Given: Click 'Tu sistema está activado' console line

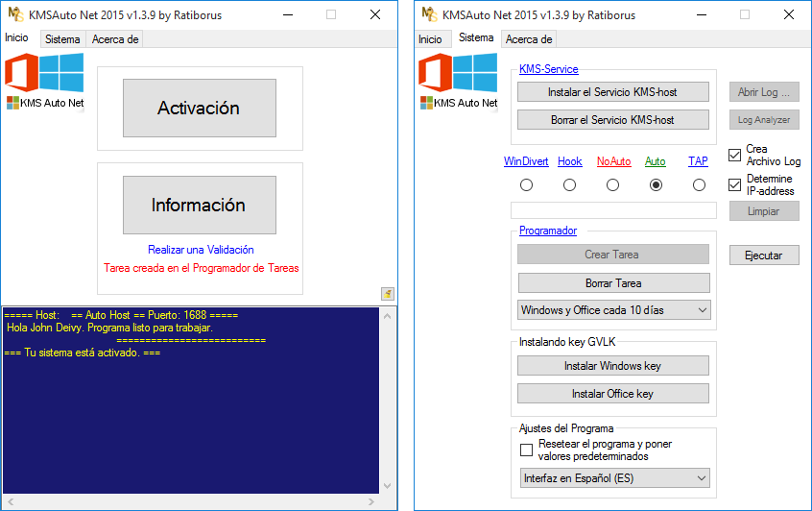Looking at the screenshot, I should point(83,353).
